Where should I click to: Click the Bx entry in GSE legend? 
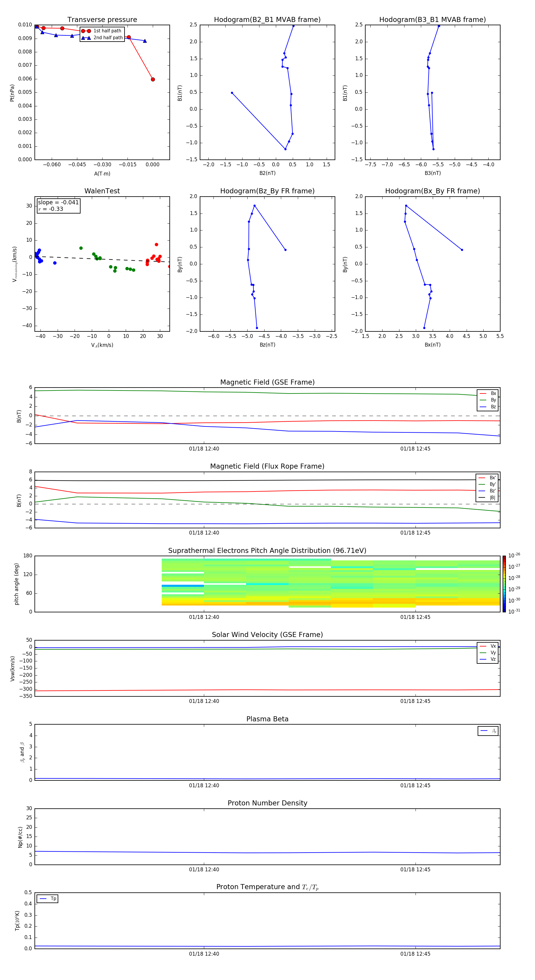[x=488, y=393]
